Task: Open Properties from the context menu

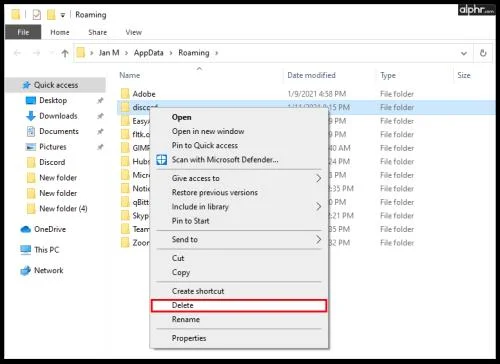Action: click(189, 338)
